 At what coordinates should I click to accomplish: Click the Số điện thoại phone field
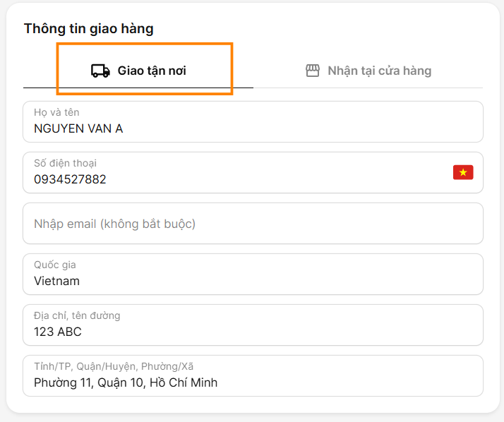pos(233,172)
